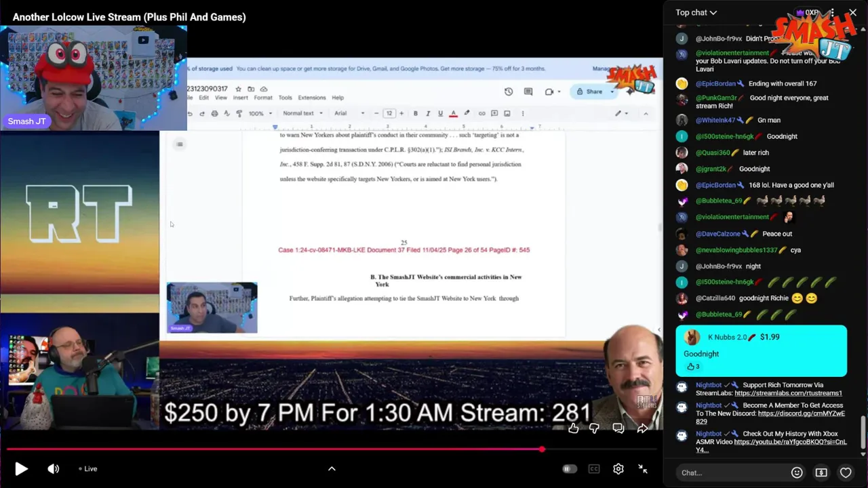This screenshot has height=488, width=868.
Task: Open Super Chat dollar icon
Action: coord(821,472)
